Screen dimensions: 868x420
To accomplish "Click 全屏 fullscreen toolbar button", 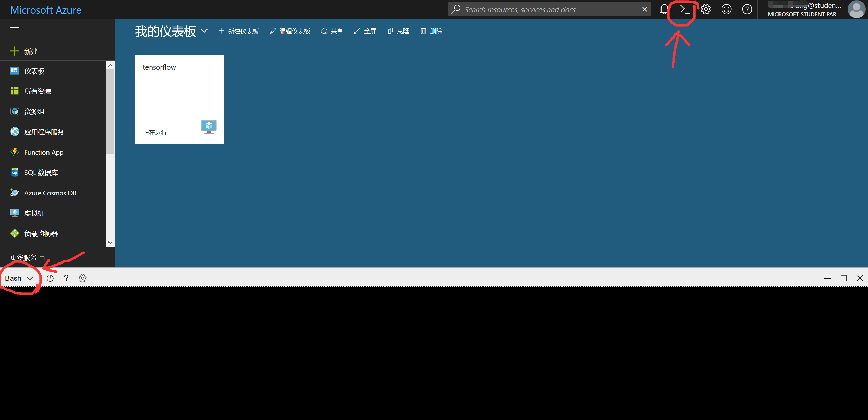I will (x=365, y=31).
